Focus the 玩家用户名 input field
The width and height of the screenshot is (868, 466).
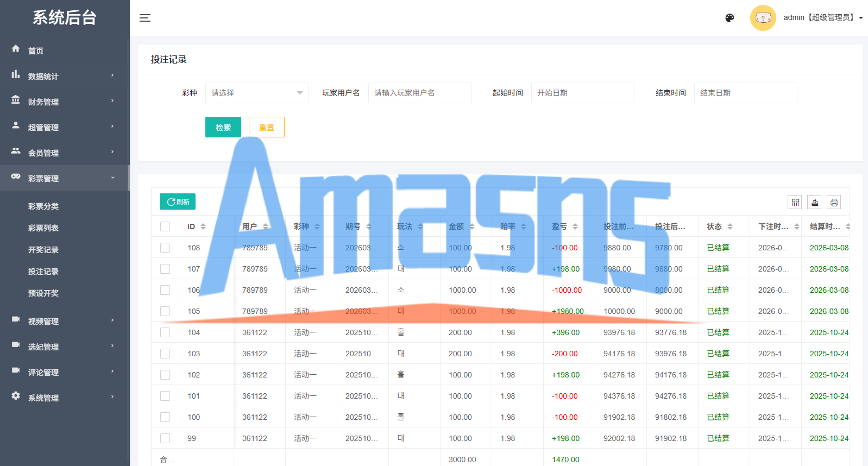click(420, 93)
